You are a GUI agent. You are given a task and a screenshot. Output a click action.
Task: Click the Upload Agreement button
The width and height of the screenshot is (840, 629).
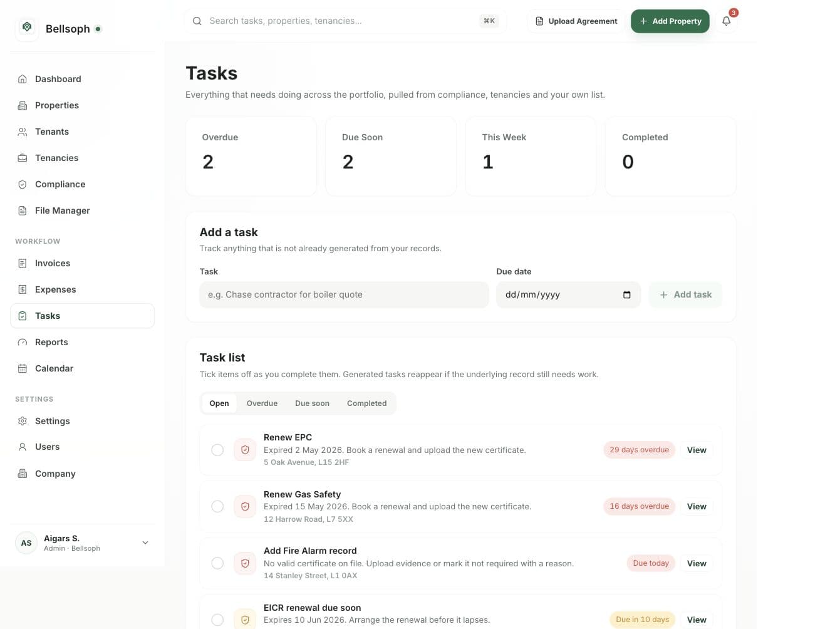pos(576,21)
